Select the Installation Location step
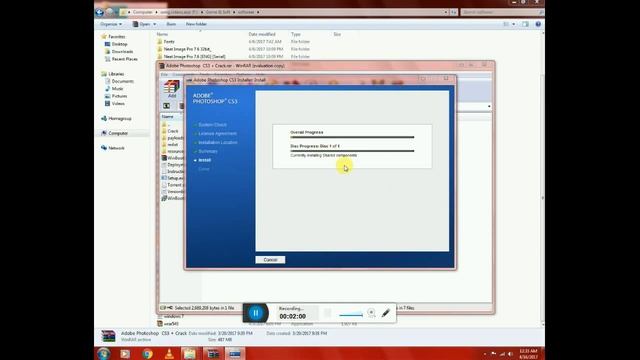The width and height of the screenshot is (640, 360). click(218, 142)
